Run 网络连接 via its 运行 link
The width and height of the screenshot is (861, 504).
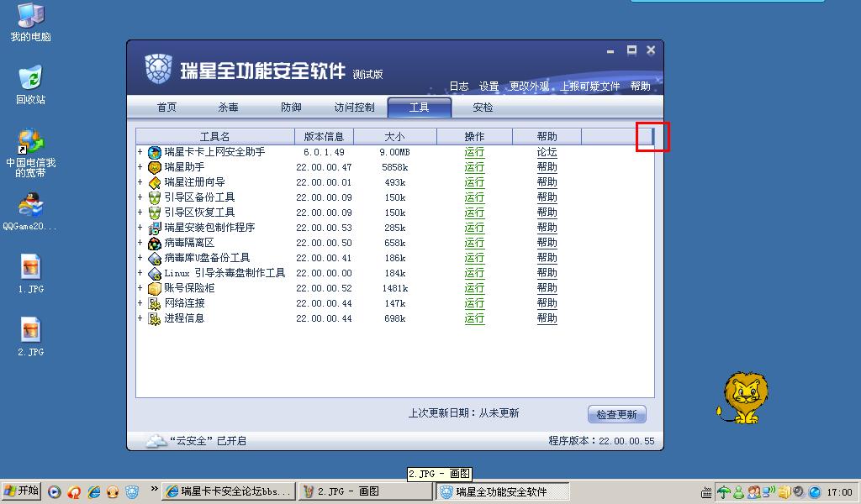[x=474, y=302]
